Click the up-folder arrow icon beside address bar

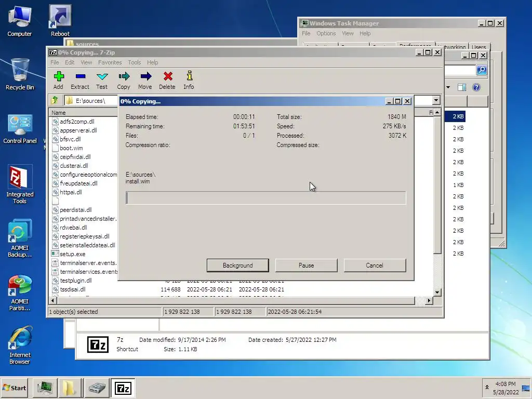pos(55,100)
